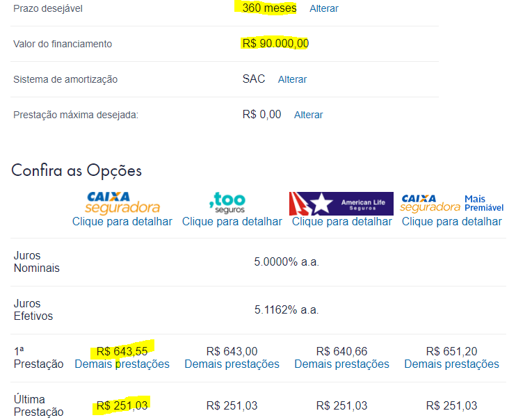Click the 5.0000% a.a. nominal rate

click(x=287, y=262)
